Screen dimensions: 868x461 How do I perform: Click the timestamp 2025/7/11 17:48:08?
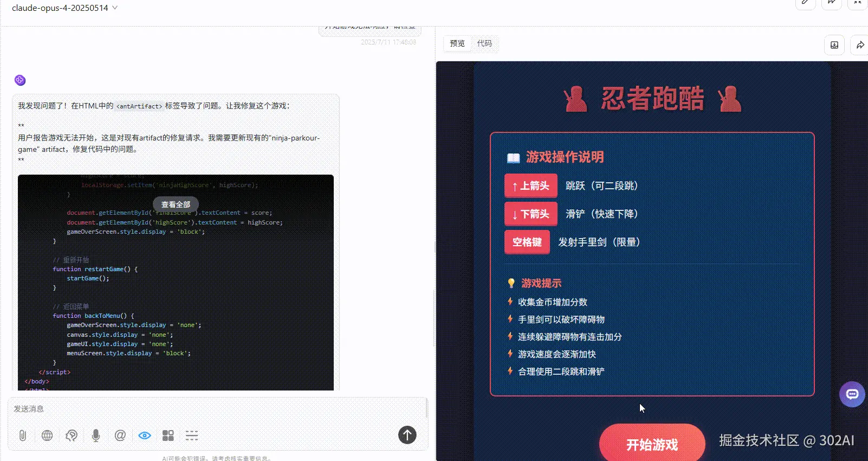click(x=388, y=42)
